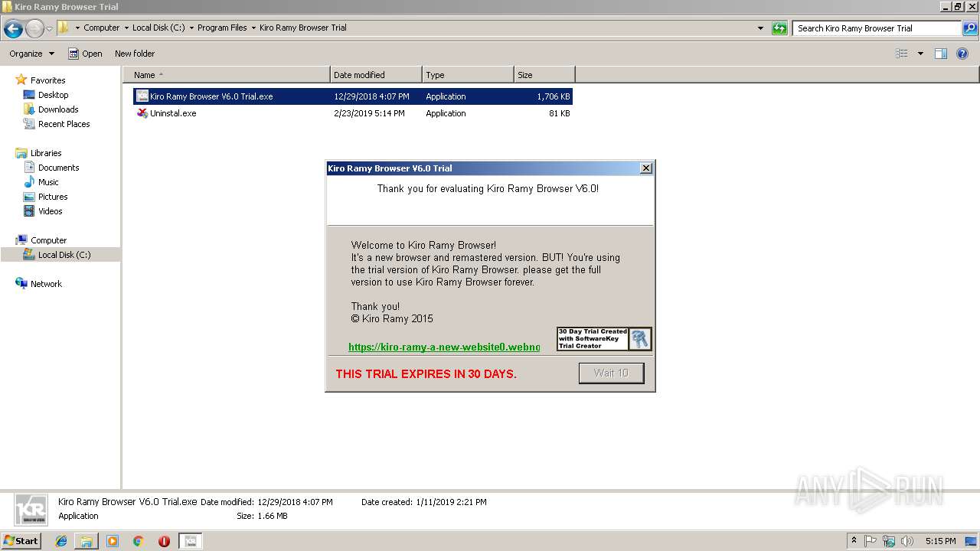Click the KR thumbnail in details pane
Viewport: 980px width, 551px height.
pyautogui.click(x=30, y=509)
